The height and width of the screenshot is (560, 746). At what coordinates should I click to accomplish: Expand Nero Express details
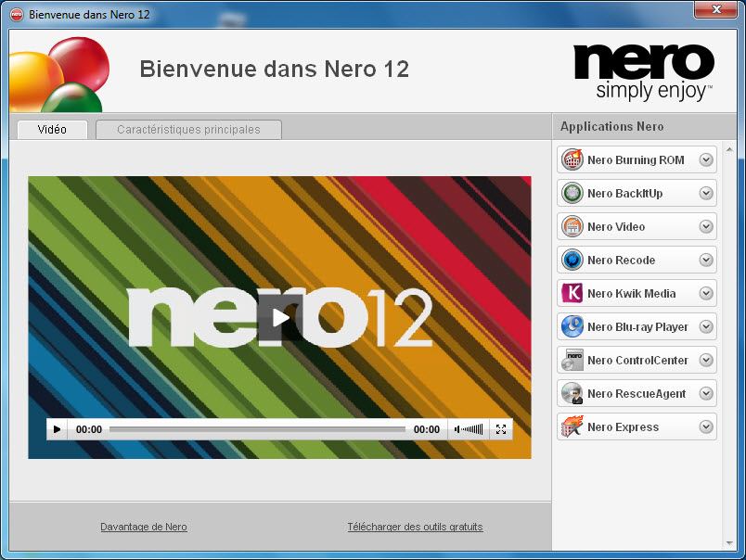point(706,426)
